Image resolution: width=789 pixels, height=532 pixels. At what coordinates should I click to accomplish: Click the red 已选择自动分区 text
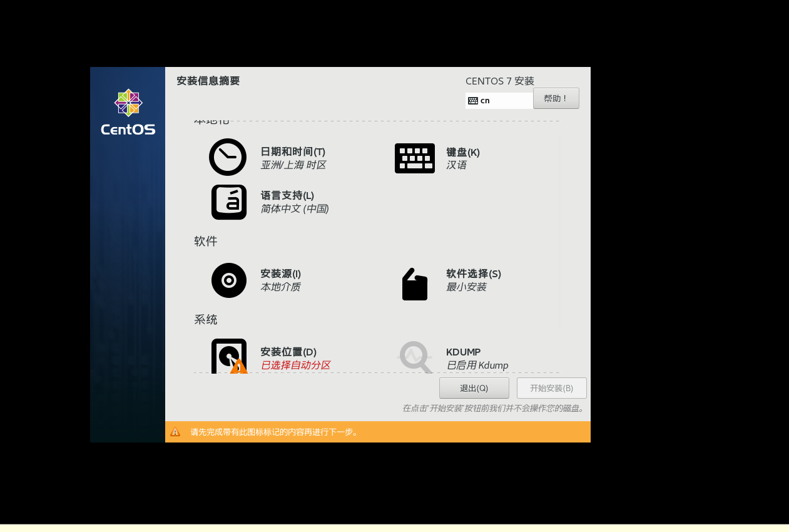pos(295,366)
